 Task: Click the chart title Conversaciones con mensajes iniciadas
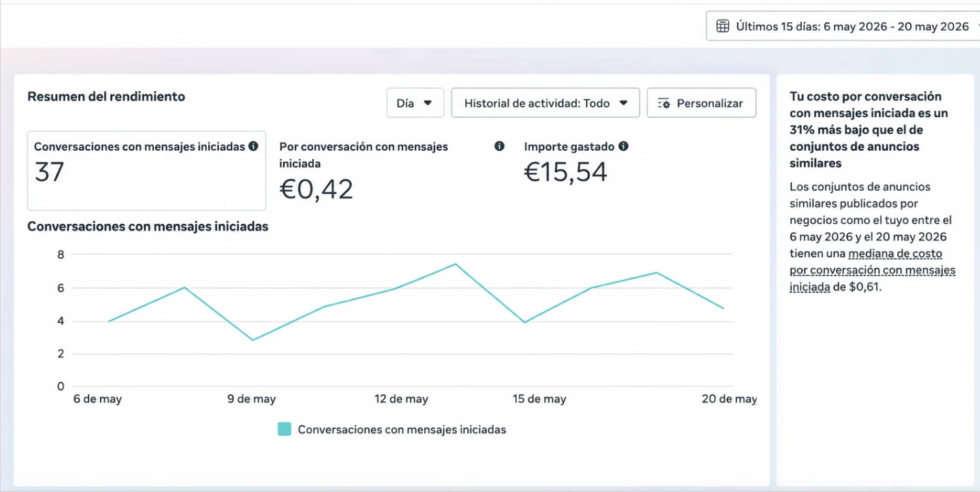pos(148,226)
